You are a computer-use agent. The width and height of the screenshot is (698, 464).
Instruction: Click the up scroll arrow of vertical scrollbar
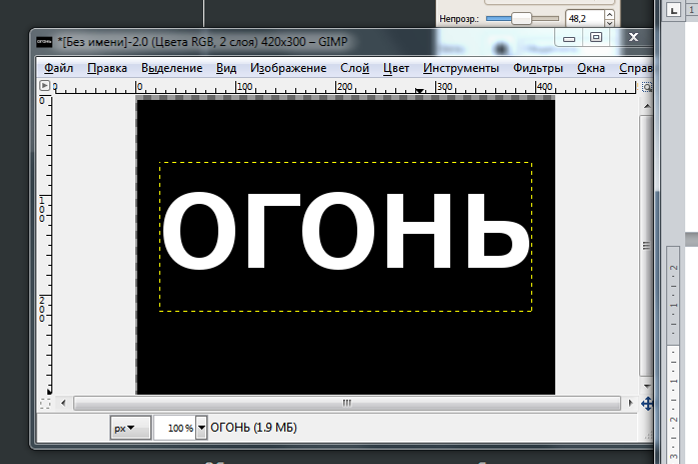pyautogui.click(x=647, y=106)
